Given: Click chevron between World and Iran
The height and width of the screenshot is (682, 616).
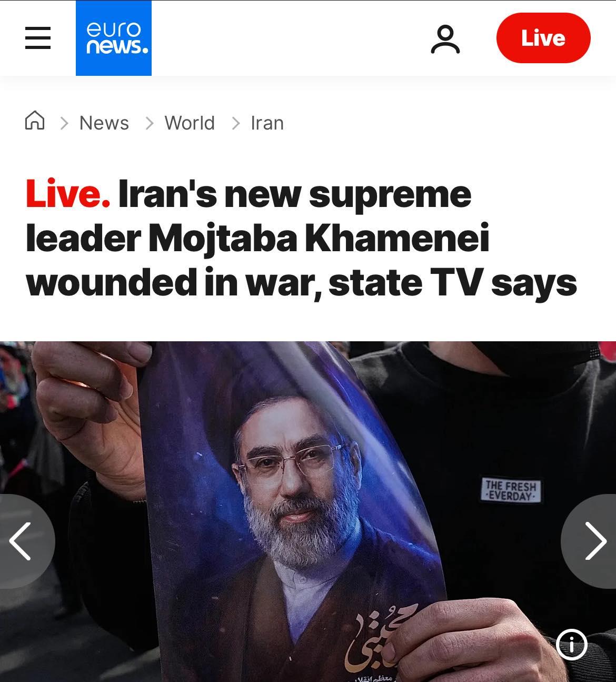Looking at the screenshot, I should (x=236, y=123).
